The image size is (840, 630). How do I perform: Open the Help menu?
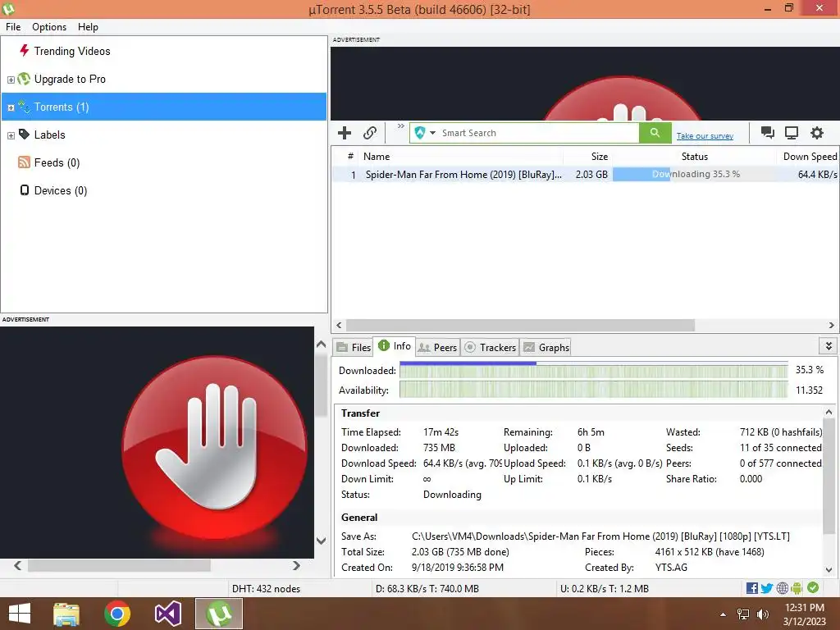pyautogui.click(x=88, y=27)
